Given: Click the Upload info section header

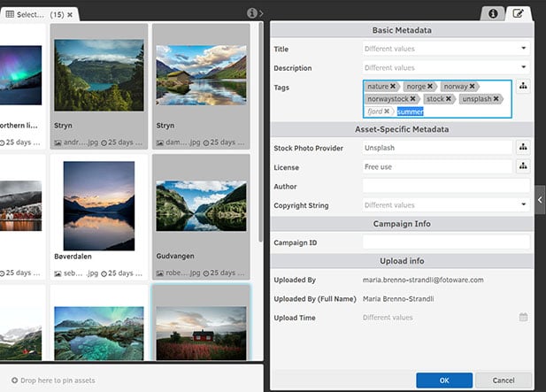Looking at the screenshot, I should (x=402, y=261).
